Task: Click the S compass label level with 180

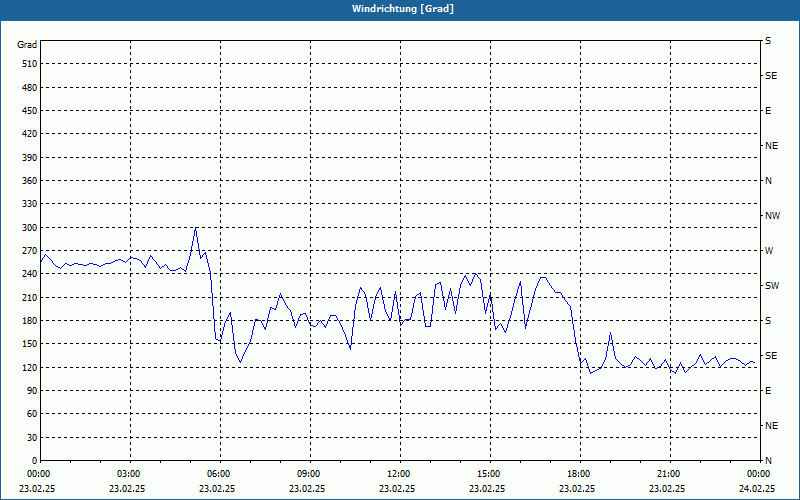Action: coord(768,321)
